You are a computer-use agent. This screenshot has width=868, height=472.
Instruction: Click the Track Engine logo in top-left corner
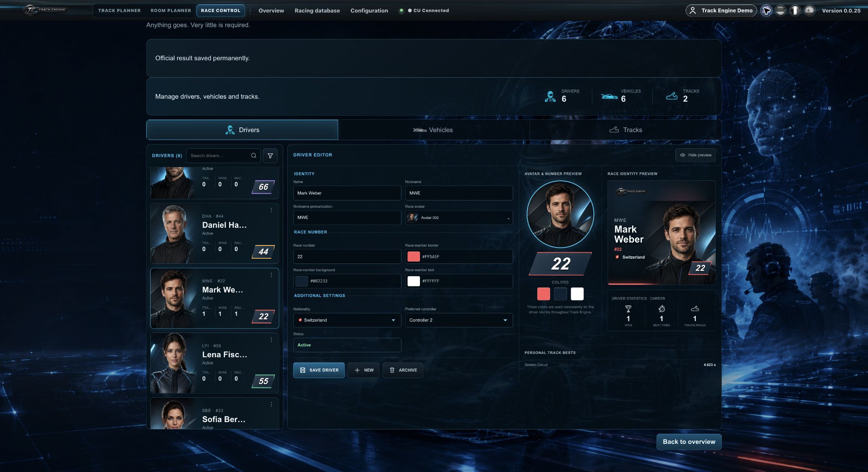click(x=45, y=10)
